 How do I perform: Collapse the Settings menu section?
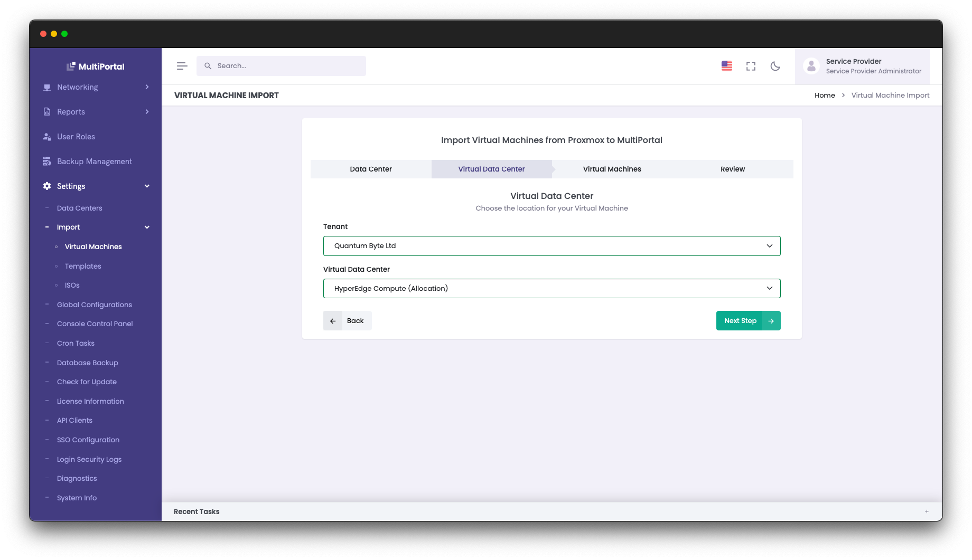pos(147,186)
